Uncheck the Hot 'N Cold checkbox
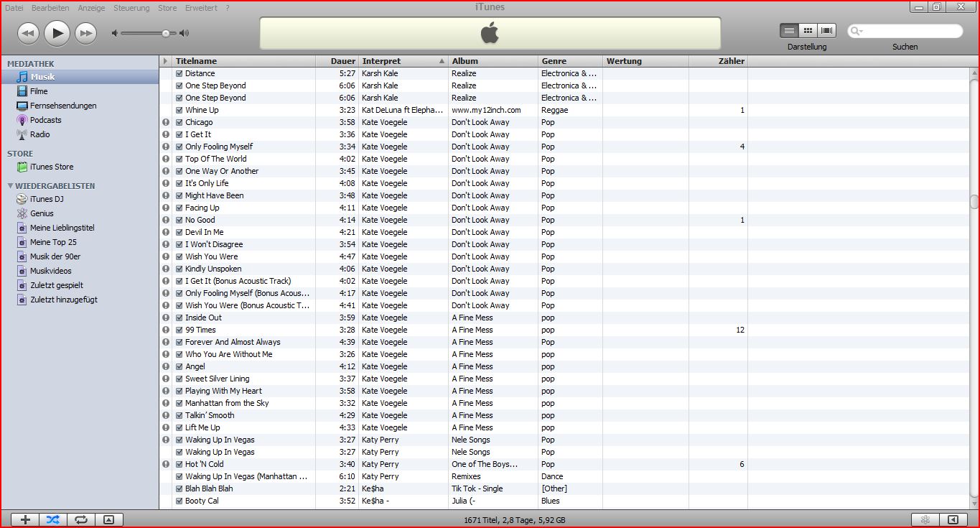Image resolution: width=980 pixels, height=528 pixels. coord(179,464)
